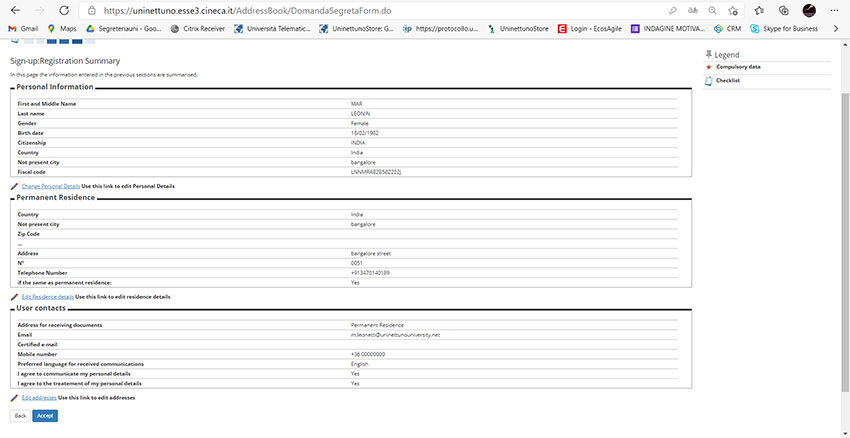Image resolution: width=850 pixels, height=438 pixels.
Task: Click the browser profile avatar
Action: pos(810,10)
